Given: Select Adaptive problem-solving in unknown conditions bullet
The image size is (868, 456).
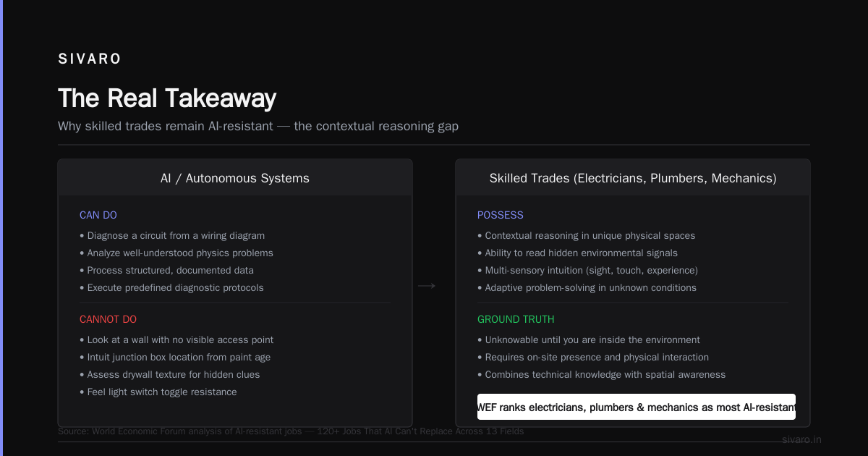Looking at the screenshot, I should point(587,287).
